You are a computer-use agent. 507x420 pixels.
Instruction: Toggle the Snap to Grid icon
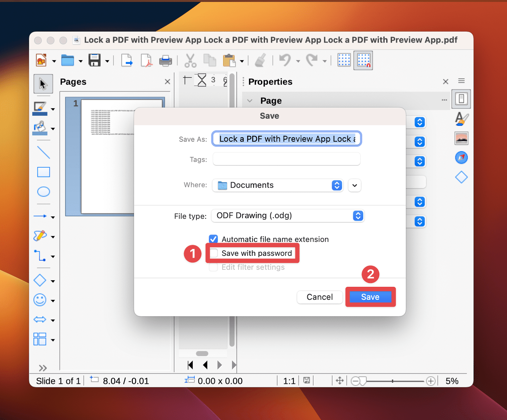(x=363, y=60)
